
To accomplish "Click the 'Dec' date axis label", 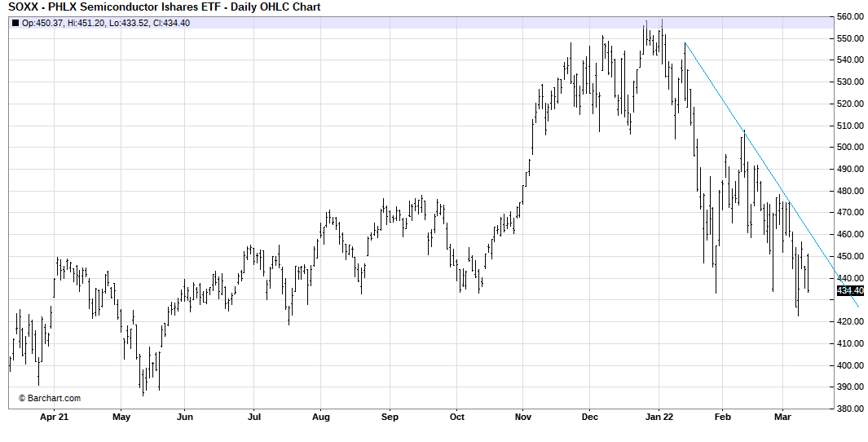I will pyautogui.click(x=589, y=417).
